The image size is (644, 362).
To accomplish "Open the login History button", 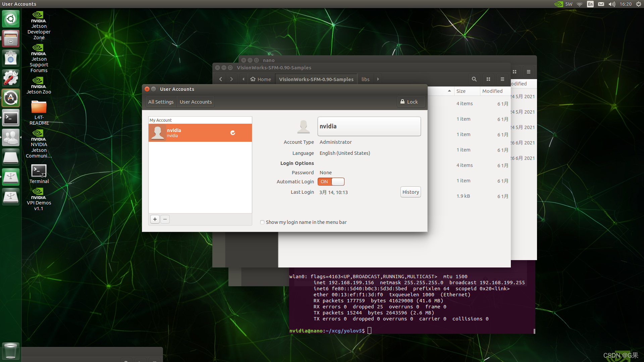I will pos(411,192).
